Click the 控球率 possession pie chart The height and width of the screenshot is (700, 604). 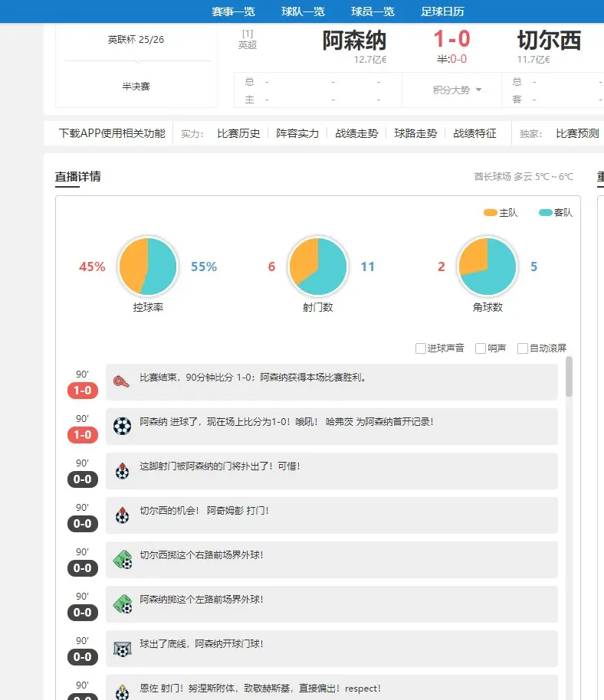pos(148,266)
